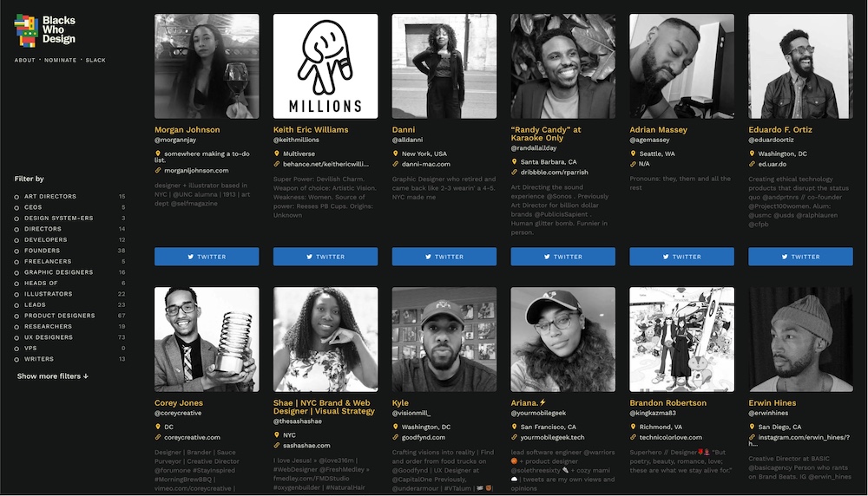Viewport: 868px width, 496px height.
Task: Click link icon beside coreycreative.com
Action: (x=158, y=437)
